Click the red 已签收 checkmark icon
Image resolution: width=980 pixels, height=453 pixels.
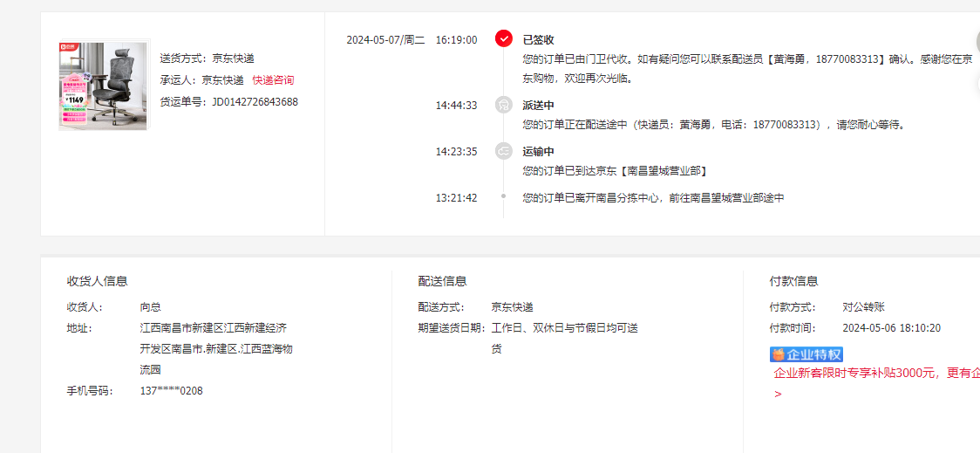coord(504,38)
